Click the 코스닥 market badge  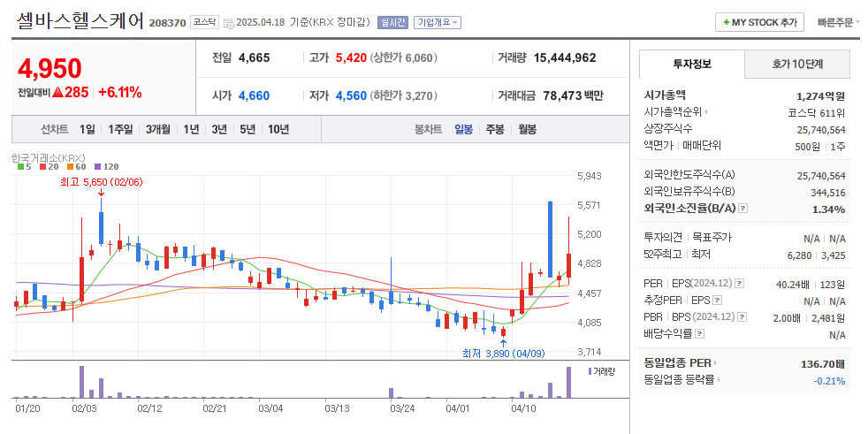[205, 22]
